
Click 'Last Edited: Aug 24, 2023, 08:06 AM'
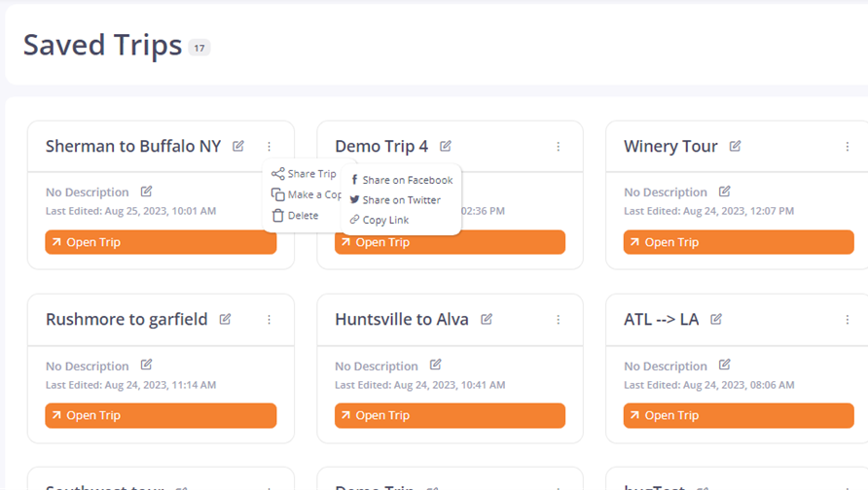(709, 385)
